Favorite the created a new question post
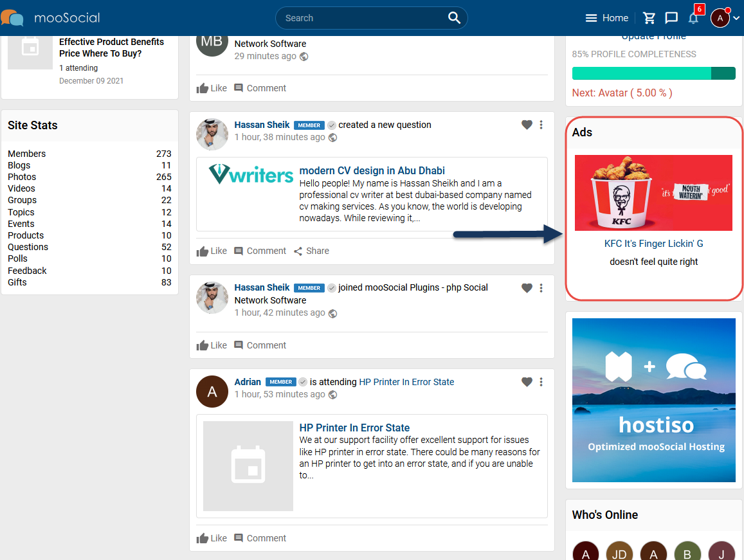744x560 pixels. (527, 125)
